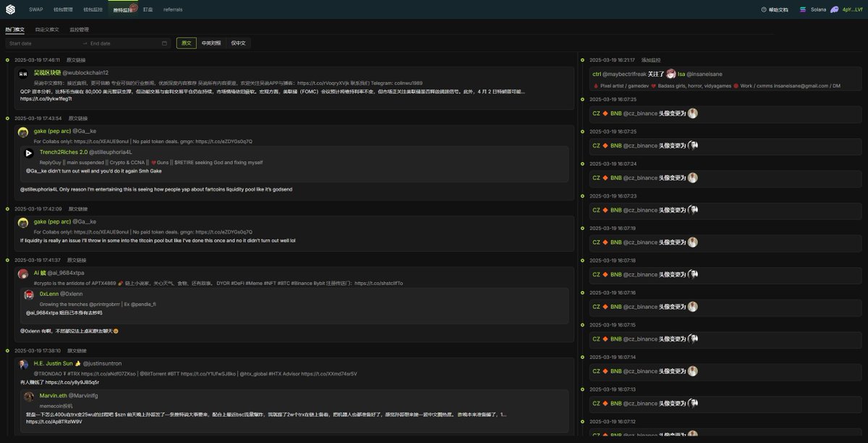868x443 pixels.
Task: Open 原文链接 for the 17:46:11 tweet
Action: point(76,60)
